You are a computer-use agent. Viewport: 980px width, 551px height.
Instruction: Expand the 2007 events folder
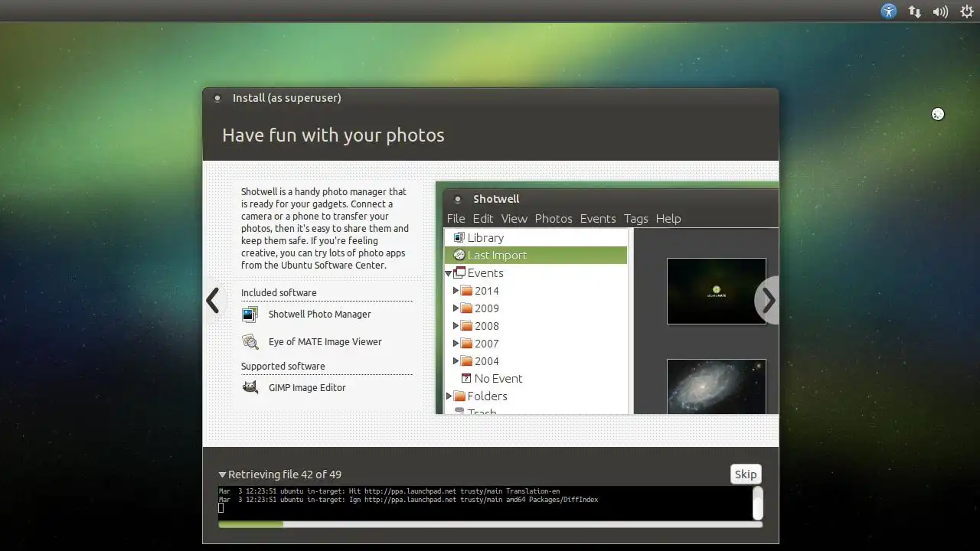click(x=456, y=344)
